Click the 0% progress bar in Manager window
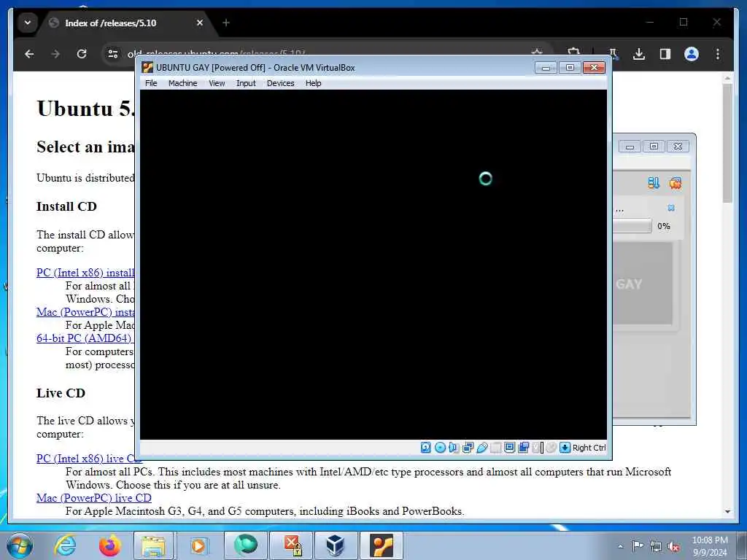The height and width of the screenshot is (560, 747). 632,226
